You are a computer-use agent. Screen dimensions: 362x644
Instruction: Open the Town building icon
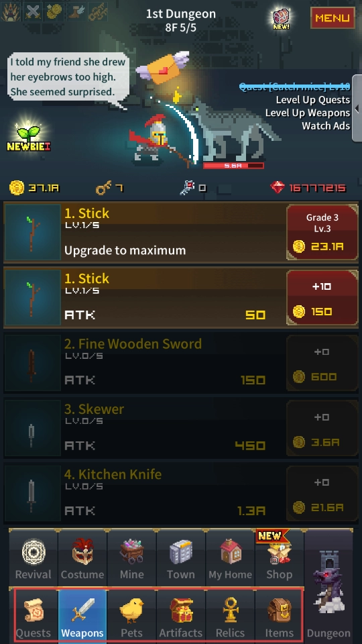pyautogui.click(x=181, y=559)
